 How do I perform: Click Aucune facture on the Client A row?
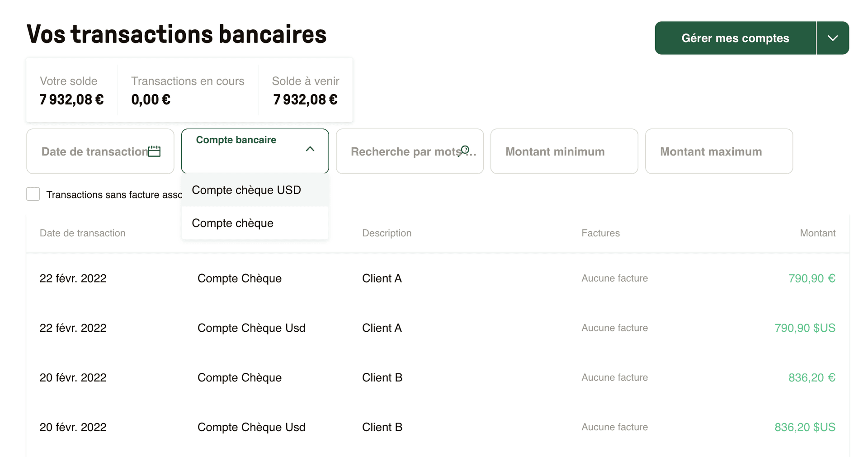[x=614, y=278]
